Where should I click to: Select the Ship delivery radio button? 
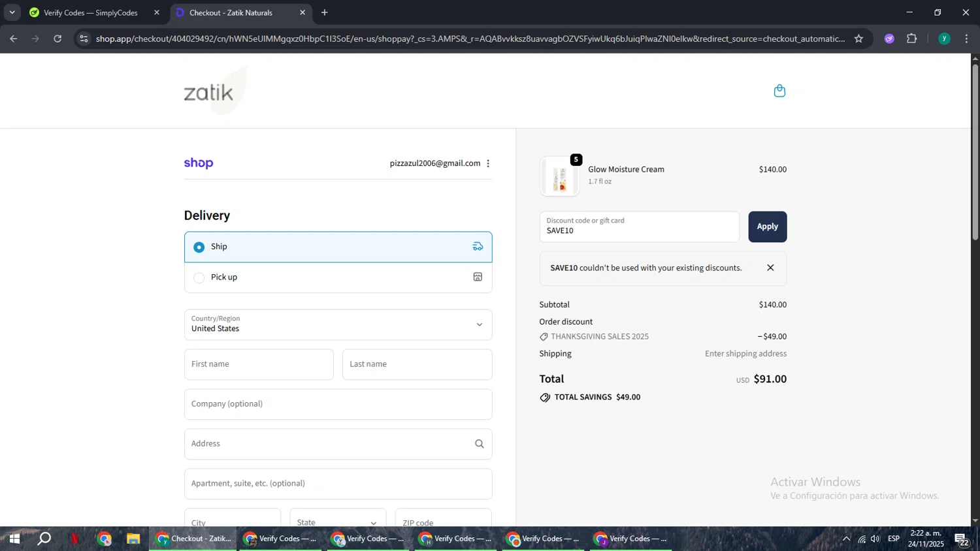[199, 247]
